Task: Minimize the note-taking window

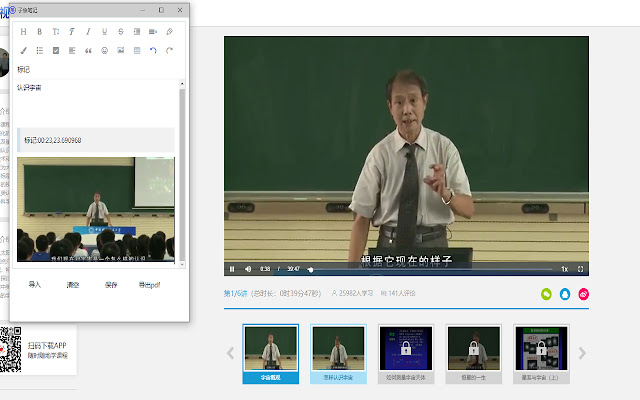Action: pyautogui.click(x=143, y=10)
